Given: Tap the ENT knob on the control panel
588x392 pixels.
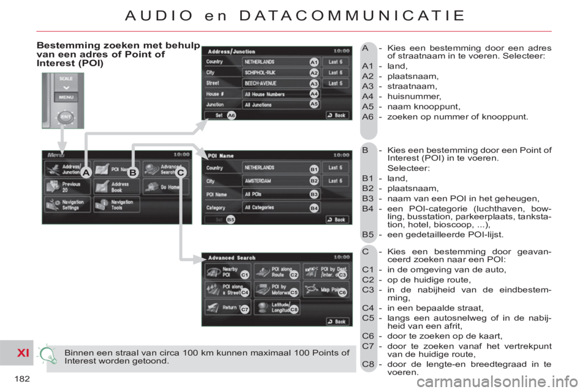Looking at the screenshot, I should [66, 117].
